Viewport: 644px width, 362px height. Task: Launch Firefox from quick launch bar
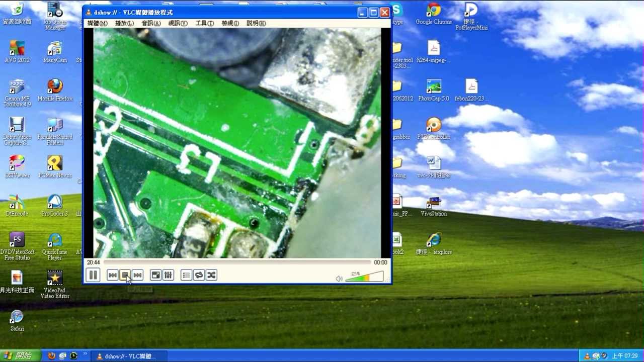tap(51, 356)
